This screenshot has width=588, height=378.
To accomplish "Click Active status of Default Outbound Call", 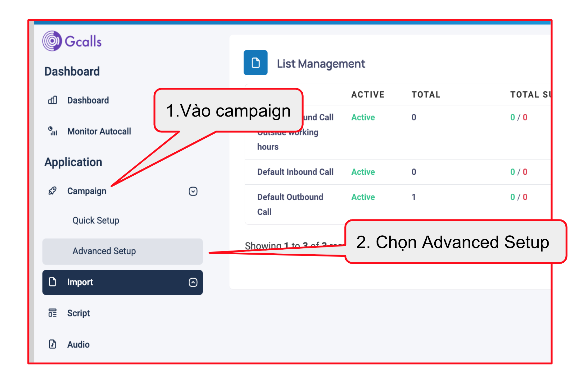I will (x=363, y=197).
